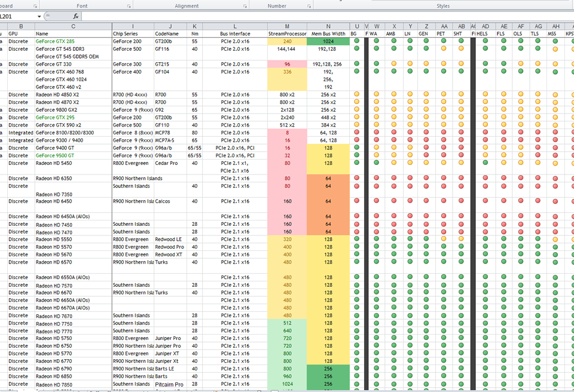Viewport: 574px width, 392px height.
Task: Click green TLS indicator in Radeon HD 7850 row
Action: pyautogui.click(x=538, y=384)
